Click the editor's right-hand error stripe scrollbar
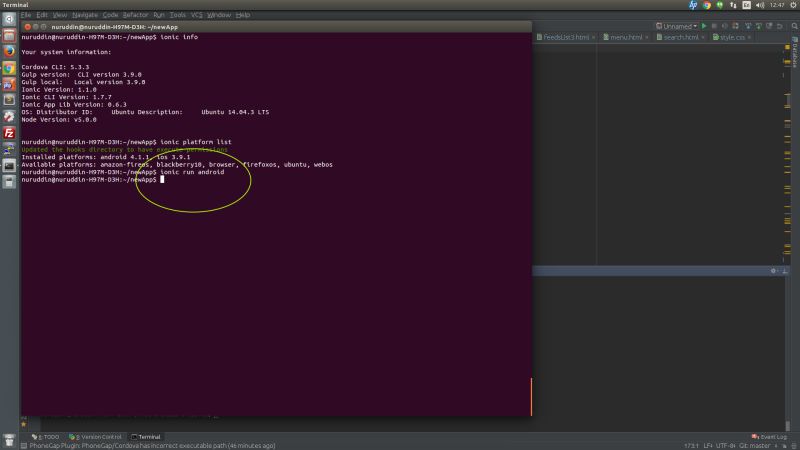Image resolution: width=800 pixels, height=450 pixels. pyautogui.click(x=787, y=153)
